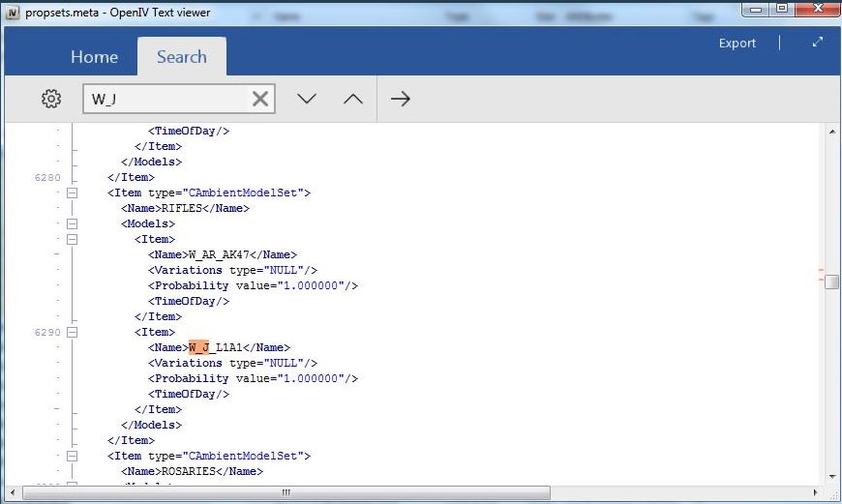Fold the Item containing W_AR_AK47
842x504 pixels.
pos(72,239)
